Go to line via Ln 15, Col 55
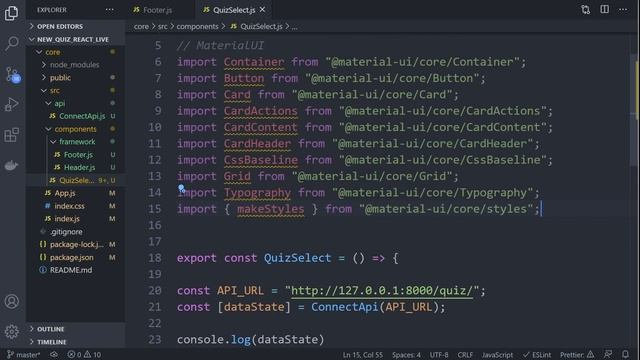640x360 pixels. click(x=363, y=355)
